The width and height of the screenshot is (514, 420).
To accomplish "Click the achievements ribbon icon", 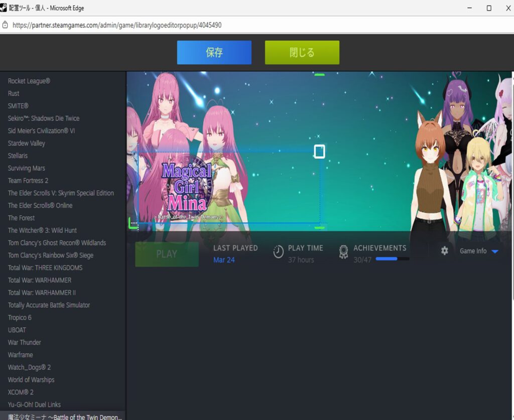I will 343,252.
